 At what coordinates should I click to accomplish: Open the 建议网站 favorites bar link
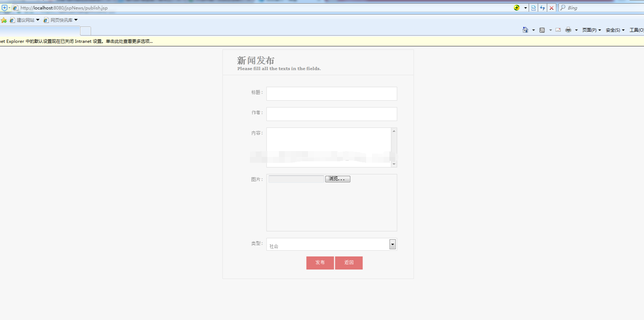click(x=25, y=20)
